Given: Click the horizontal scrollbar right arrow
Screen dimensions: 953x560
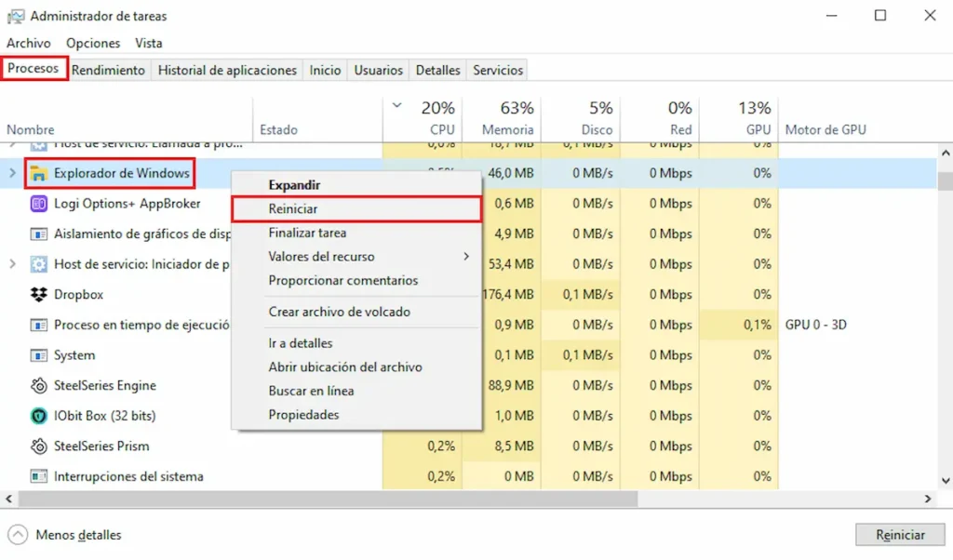Looking at the screenshot, I should [928, 499].
